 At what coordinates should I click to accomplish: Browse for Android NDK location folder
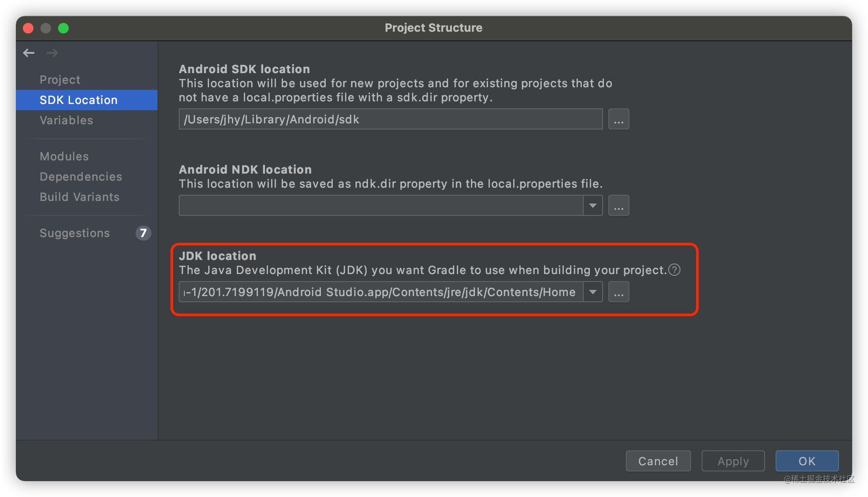pyautogui.click(x=618, y=206)
